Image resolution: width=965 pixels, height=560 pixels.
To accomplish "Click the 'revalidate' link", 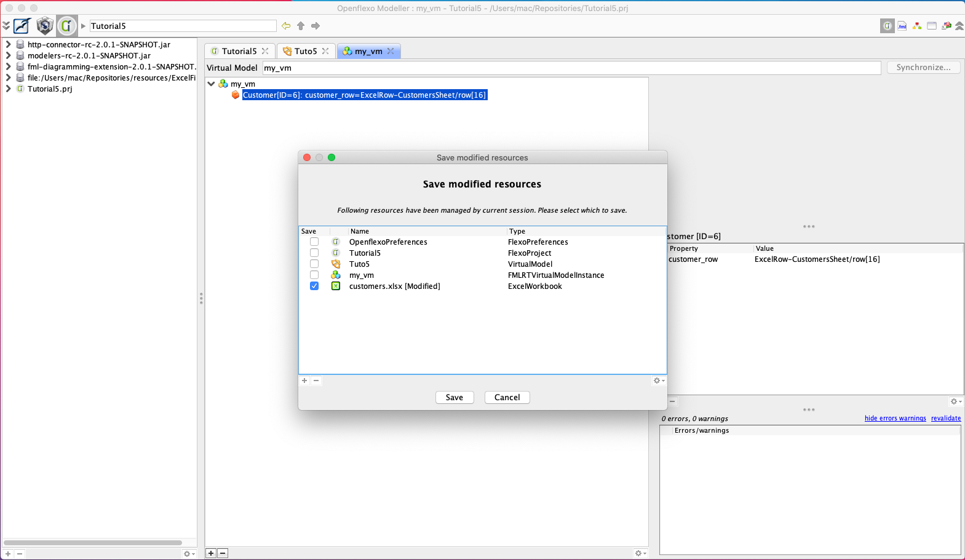I will (946, 418).
